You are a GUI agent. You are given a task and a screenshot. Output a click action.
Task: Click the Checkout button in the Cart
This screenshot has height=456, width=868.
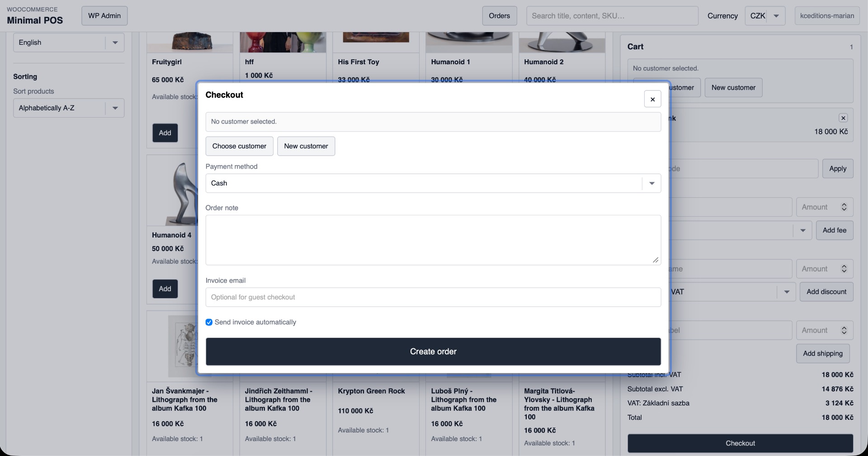point(740,443)
